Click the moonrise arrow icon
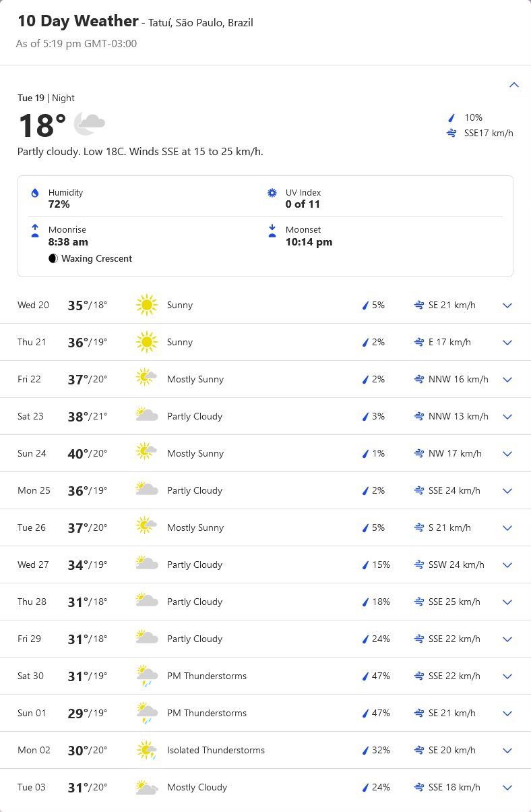The image size is (531, 812). tap(35, 231)
